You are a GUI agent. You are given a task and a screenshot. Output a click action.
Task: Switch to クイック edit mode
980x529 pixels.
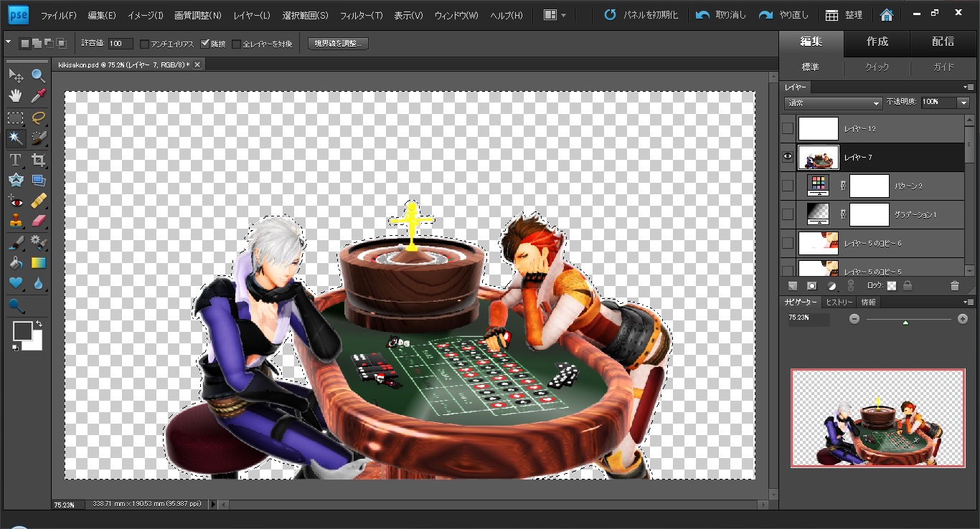pyautogui.click(x=877, y=67)
